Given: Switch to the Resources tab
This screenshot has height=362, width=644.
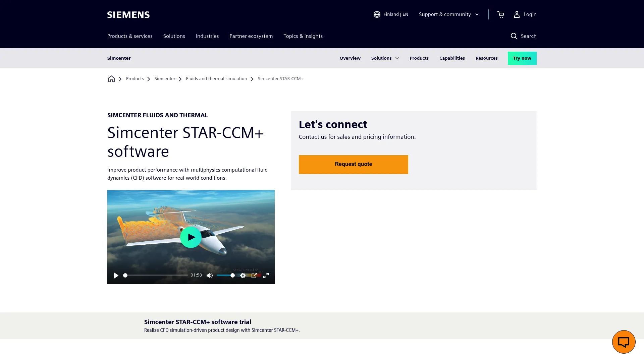Looking at the screenshot, I should coord(487,58).
